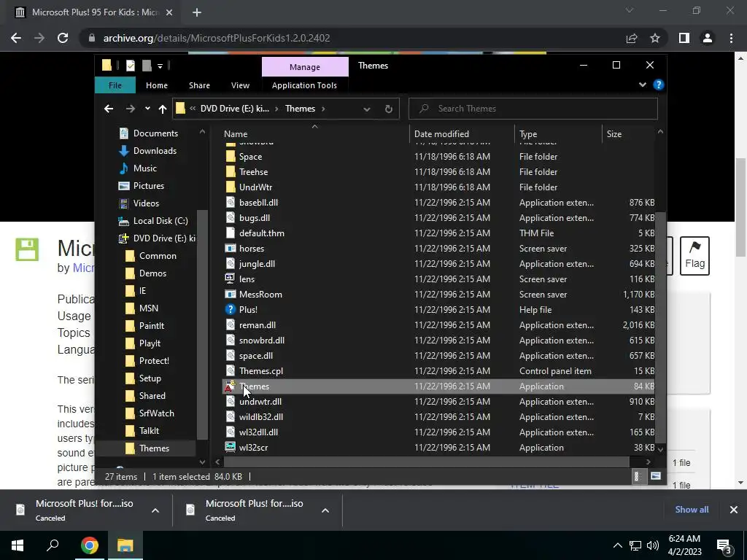This screenshot has height=560, width=747.
Task: Open Windows Start menu
Action: click(18, 545)
